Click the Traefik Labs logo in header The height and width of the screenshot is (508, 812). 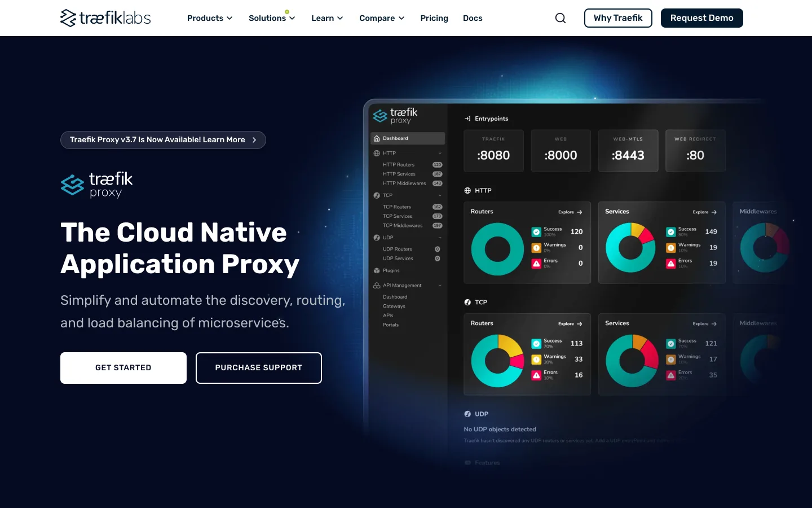click(x=105, y=18)
